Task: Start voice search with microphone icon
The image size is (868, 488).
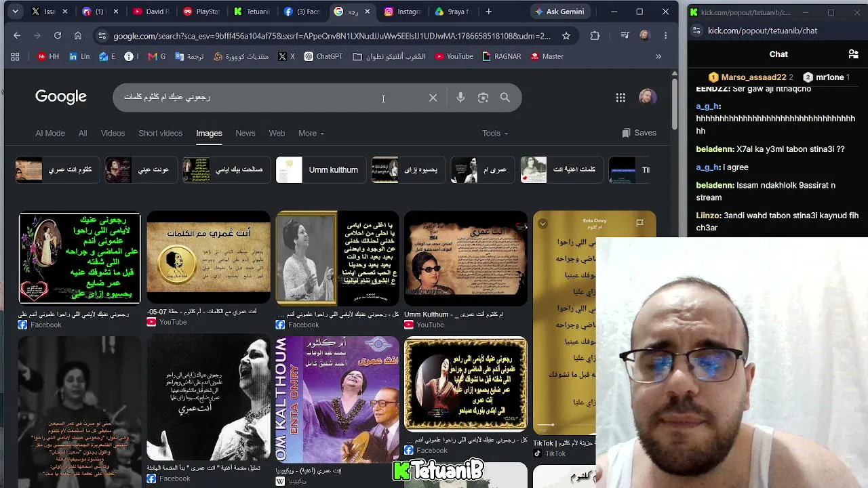Action: (x=460, y=98)
